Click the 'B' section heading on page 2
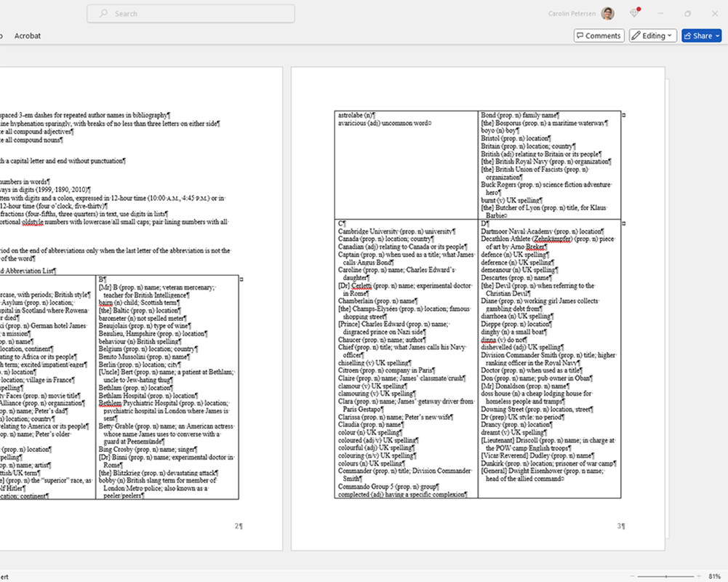The image size is (728, 582). [102, 279]
